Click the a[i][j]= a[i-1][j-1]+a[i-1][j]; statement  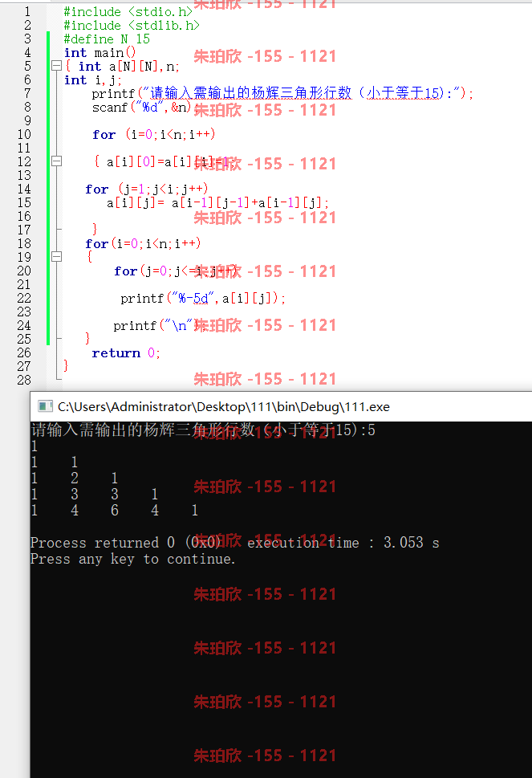(217, 203)
